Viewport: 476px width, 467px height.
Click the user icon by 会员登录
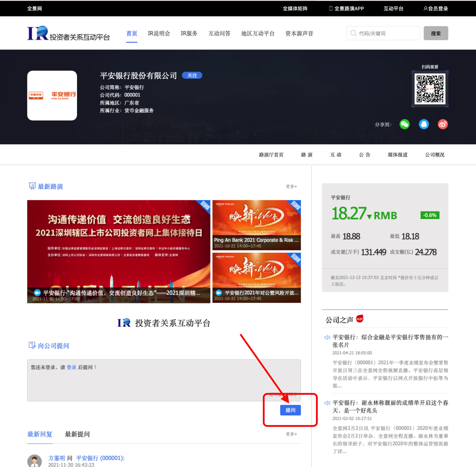(x=426, y=9)
